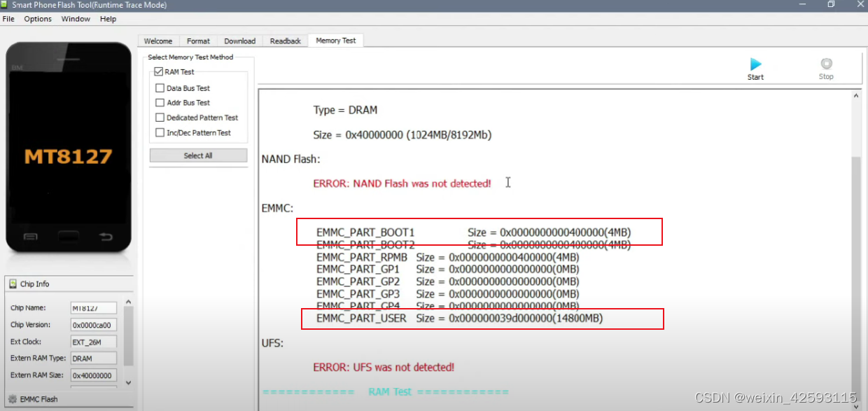The image size is (868, 411).
Task: Click the EMMC_PART_GP2 log line
Action: point(448,281)
